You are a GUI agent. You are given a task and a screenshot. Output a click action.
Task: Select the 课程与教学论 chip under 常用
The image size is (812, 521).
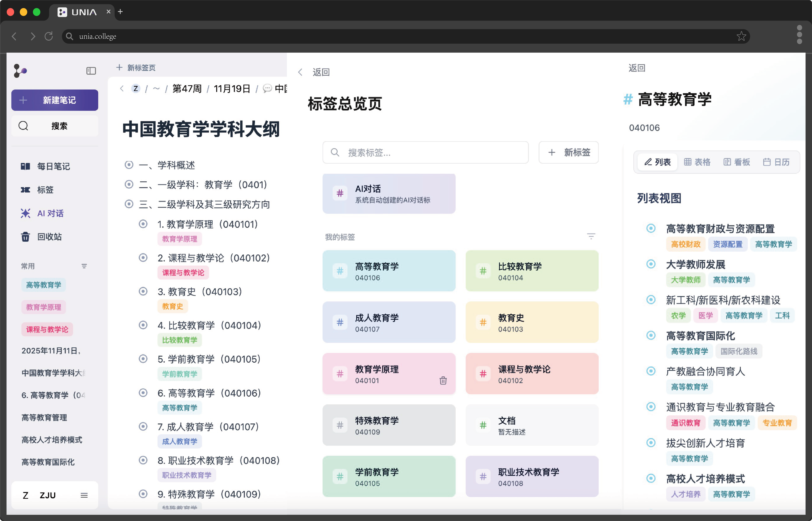[x=47, y=329]
